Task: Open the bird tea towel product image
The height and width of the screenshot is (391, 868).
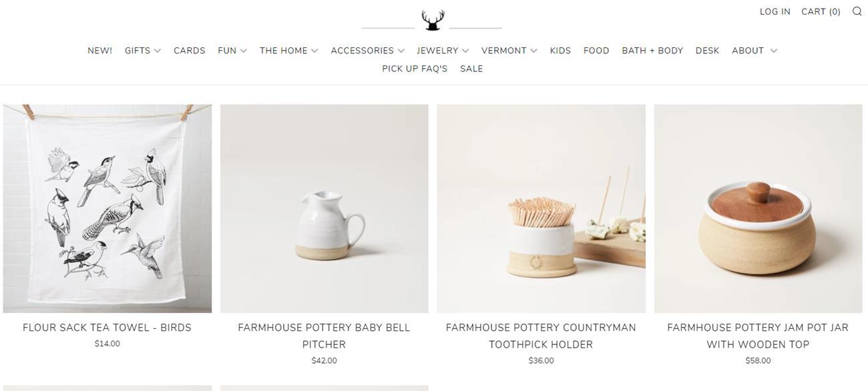Action: 107,208
